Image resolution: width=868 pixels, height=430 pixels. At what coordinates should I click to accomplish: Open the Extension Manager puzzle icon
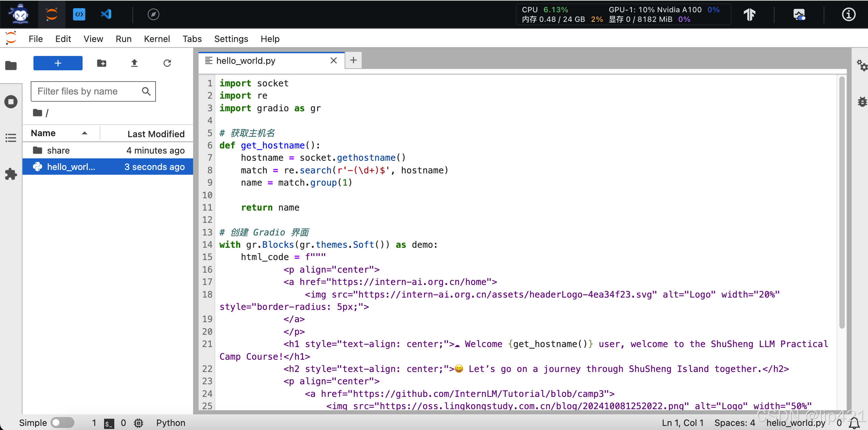11,174
